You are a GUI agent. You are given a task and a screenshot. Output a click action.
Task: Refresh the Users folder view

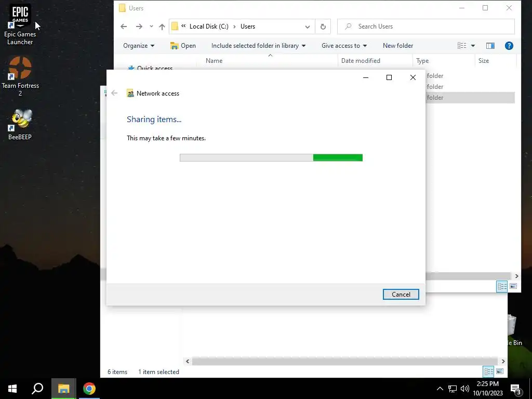tap(323, 26)
